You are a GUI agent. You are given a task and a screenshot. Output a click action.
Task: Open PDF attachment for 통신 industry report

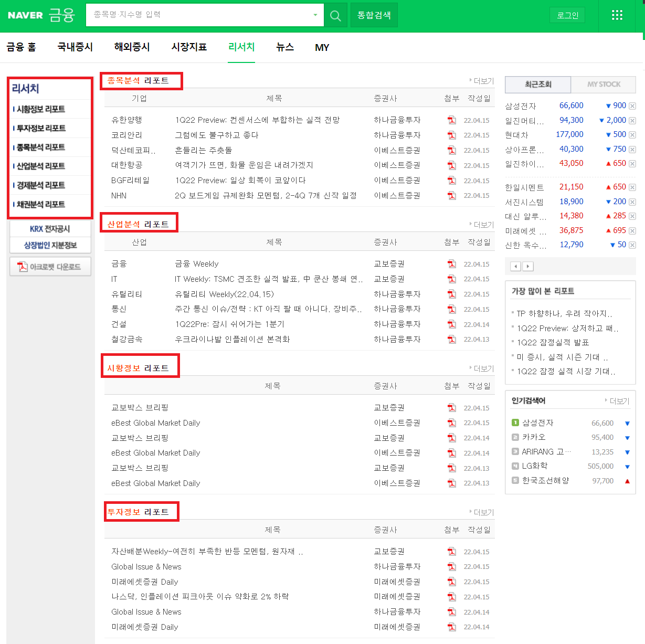coord(451,309)
